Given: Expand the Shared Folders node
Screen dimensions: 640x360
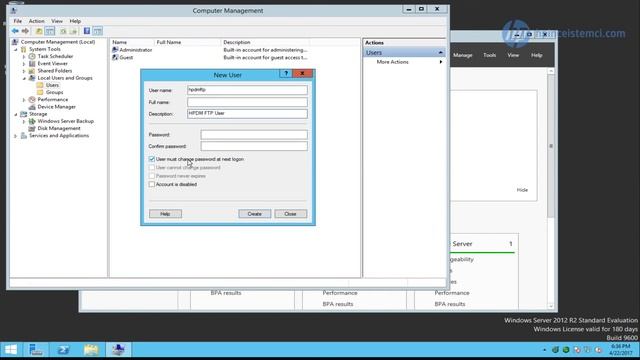Looking at the screenshot, I should 24,71.
